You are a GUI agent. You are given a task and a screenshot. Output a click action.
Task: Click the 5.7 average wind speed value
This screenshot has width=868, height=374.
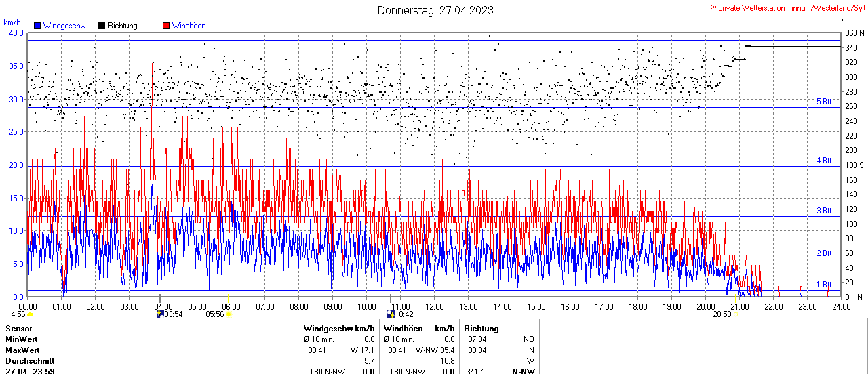(x=370, y=361)
